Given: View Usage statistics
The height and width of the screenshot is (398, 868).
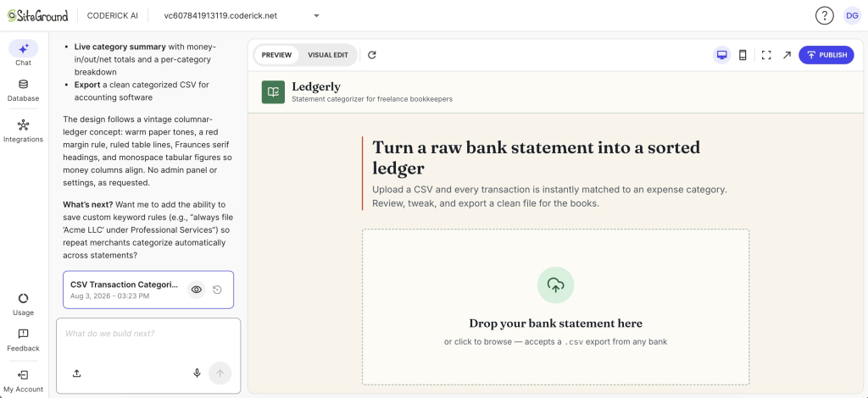Looking at the screenshot, I should [23, 305].
